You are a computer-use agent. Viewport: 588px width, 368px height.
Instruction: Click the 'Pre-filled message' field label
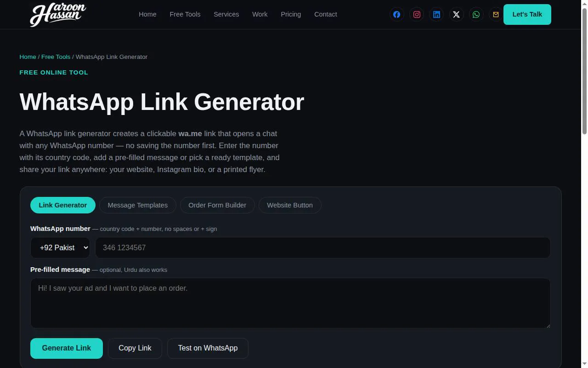[60, 270]
